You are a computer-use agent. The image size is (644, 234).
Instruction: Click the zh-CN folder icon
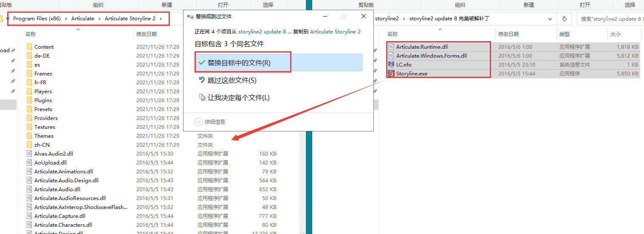[29, 145]
